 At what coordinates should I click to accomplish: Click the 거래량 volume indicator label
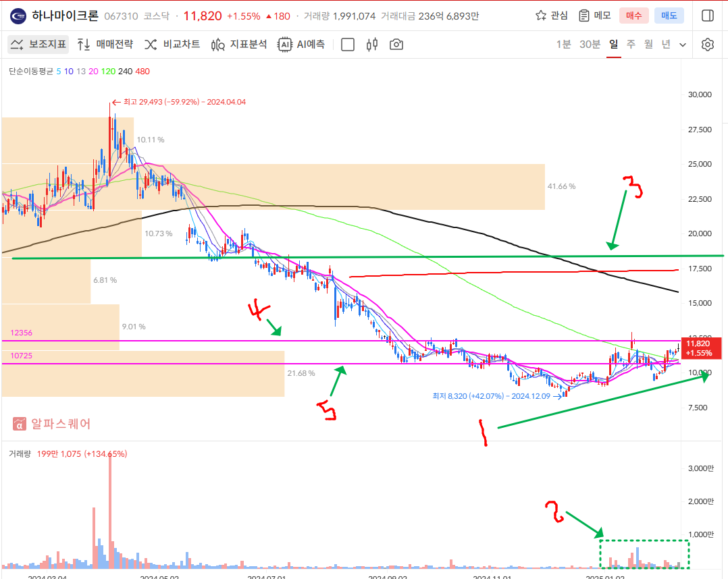[20, 453]
